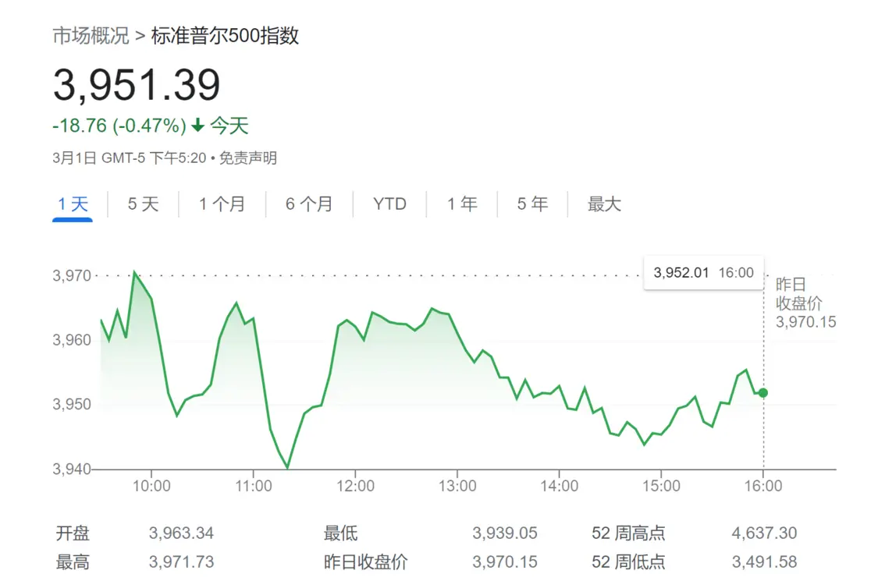Click the 开盘 value 3,963.34
This screenshot has width=878, height=588.
point(181,533)
